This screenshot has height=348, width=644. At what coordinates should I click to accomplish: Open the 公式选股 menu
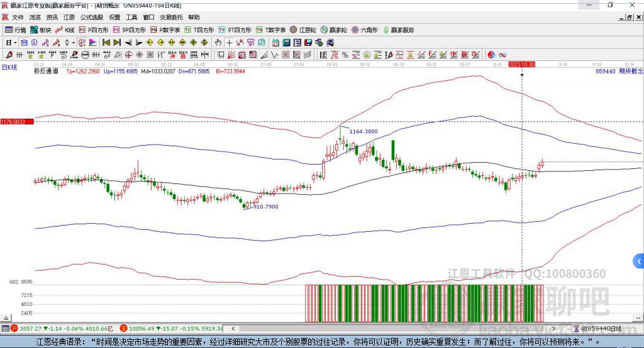pyautogui.click(x=92, y=17)
